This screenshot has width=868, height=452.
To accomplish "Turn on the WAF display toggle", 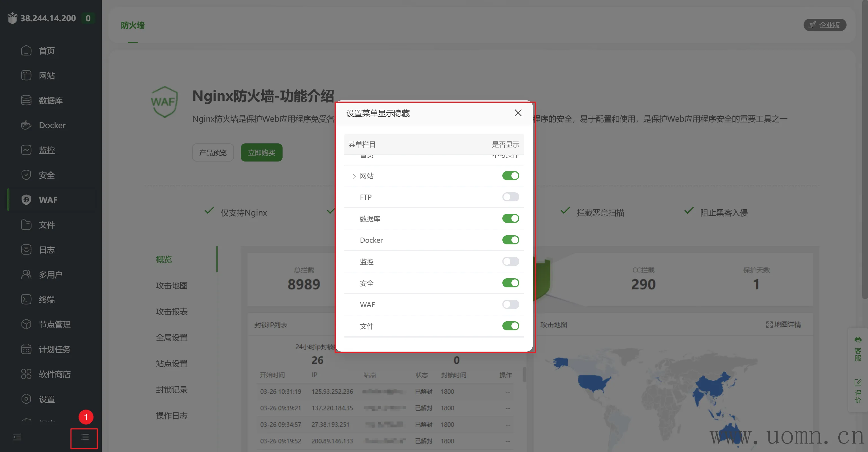I will 510,305.
